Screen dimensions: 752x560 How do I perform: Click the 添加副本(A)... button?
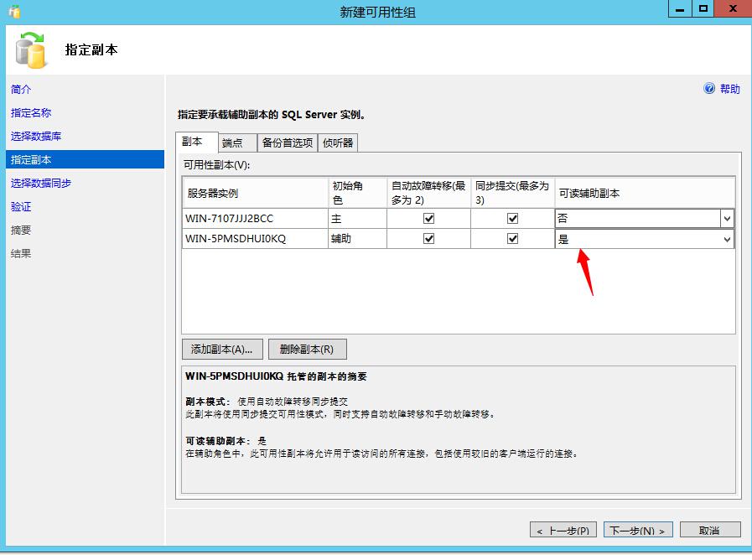click(222, 349)
